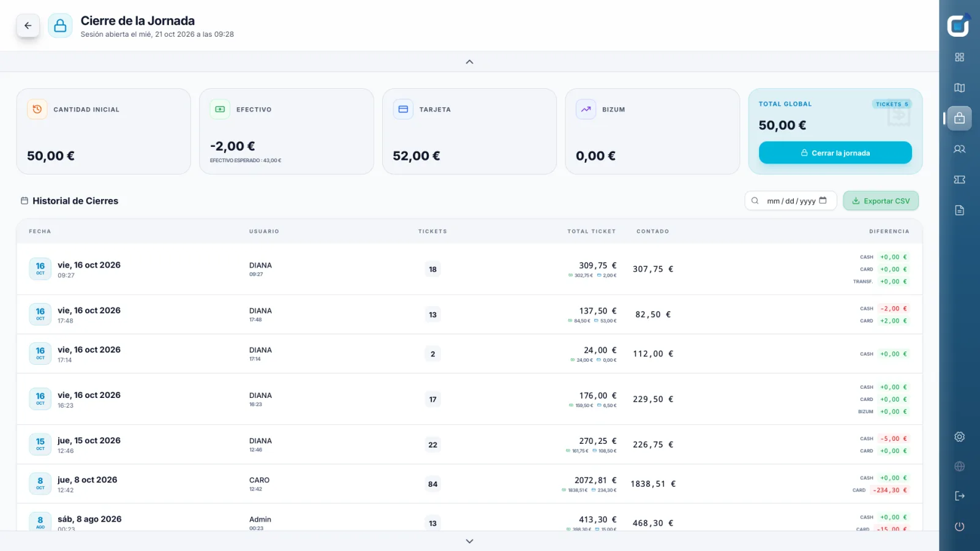980x551 pixels.
Task: Expand the bottom section with down chevron
Action: point(470,541)
